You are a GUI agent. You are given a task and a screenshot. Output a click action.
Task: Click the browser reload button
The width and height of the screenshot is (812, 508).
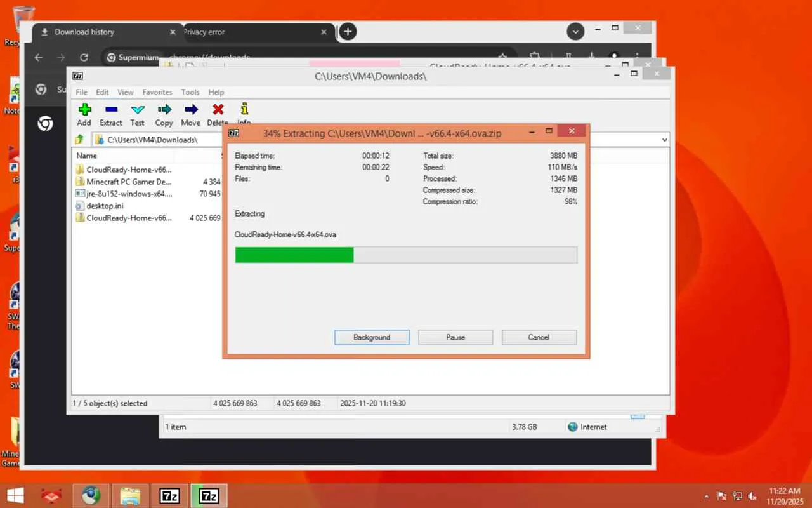click(x=84, y=57)
